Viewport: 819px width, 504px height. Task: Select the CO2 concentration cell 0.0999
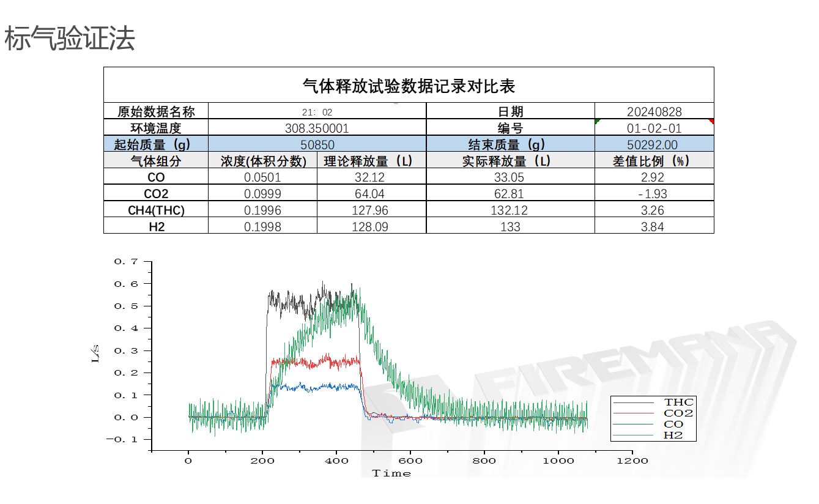tap(262, 194)
